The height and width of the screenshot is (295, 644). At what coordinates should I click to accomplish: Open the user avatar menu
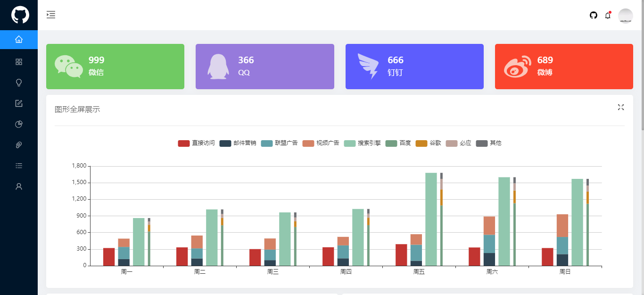point(626,16)
